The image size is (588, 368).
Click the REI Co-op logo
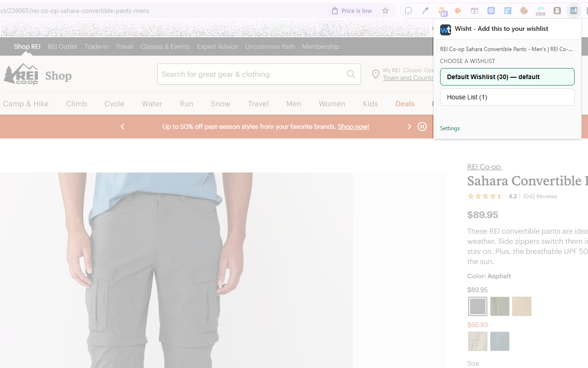pyautogui.click(x=21, y=74)
